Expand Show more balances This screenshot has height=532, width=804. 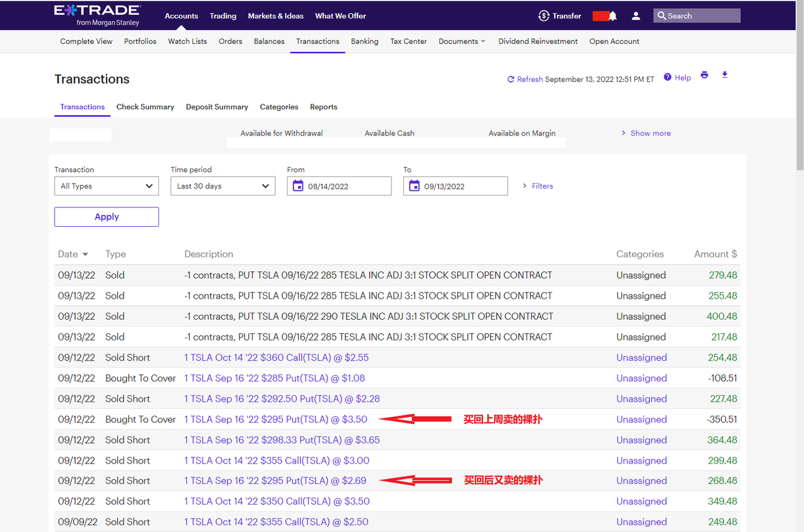click(x=646, y=133)
